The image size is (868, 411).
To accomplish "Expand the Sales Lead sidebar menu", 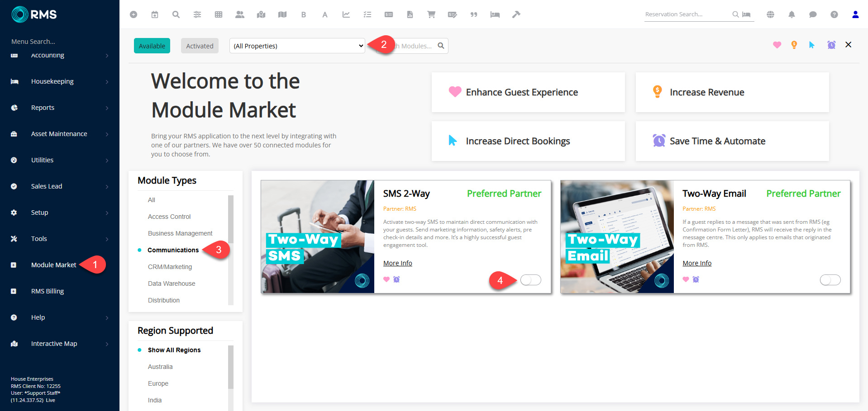I will pos(60,186).
